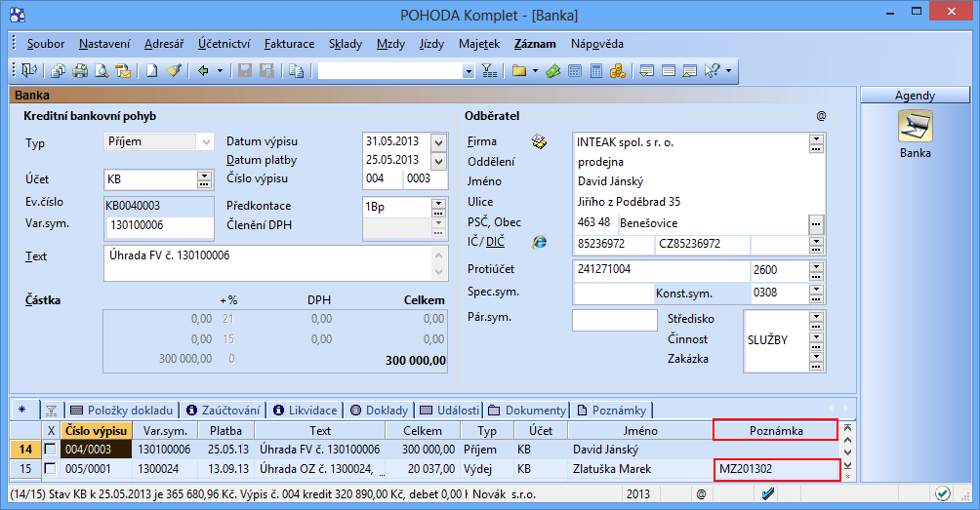Click the table scroll up arrow

847,441
